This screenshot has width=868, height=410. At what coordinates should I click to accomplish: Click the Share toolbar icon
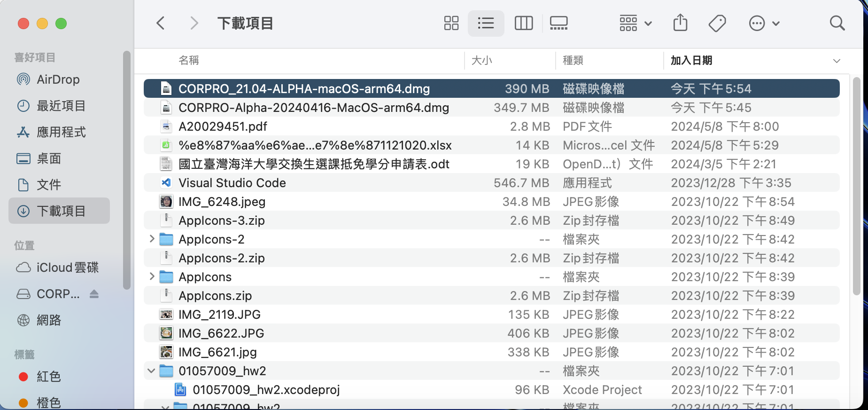click(680, 23)
